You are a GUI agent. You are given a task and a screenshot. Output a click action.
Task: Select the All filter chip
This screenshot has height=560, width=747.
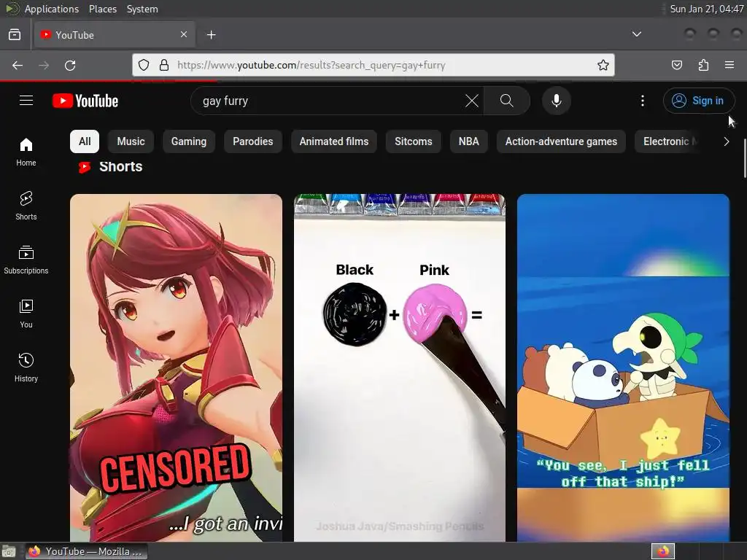pyautogui.click(x=85, y=141)
